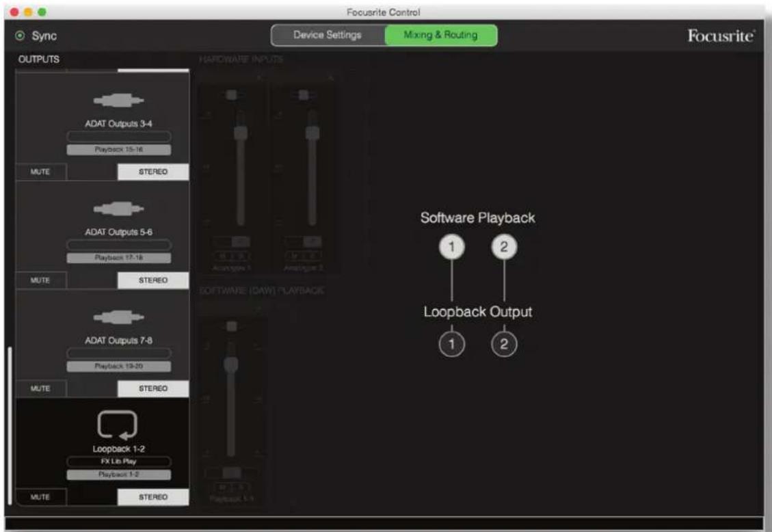Click the Analogue 2 channel fader
Image resolution: width=772 pixels, height=532 pixels.
tap(312, 133)
